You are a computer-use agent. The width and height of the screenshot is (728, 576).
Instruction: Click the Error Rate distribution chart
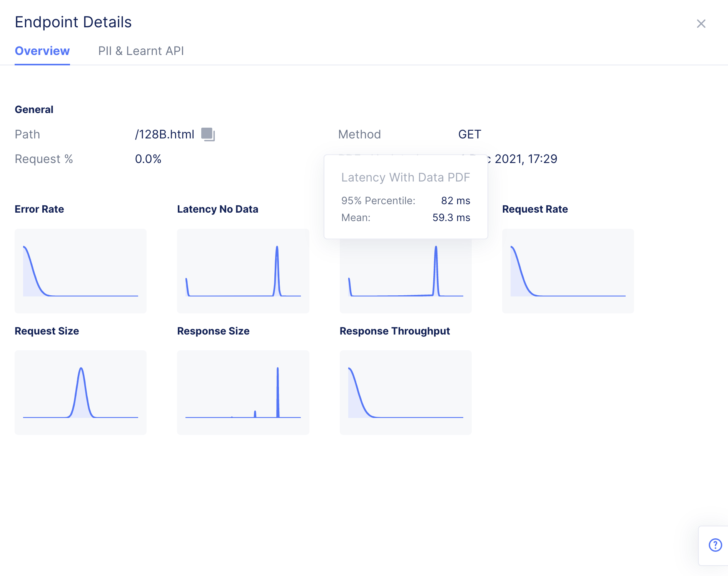point(80,271)
